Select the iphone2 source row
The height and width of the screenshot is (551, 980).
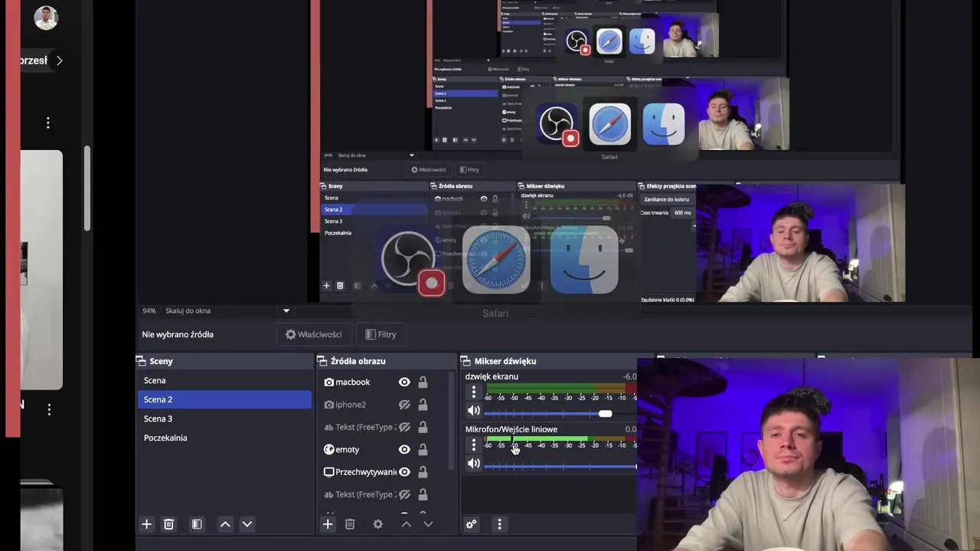point(381,405)
